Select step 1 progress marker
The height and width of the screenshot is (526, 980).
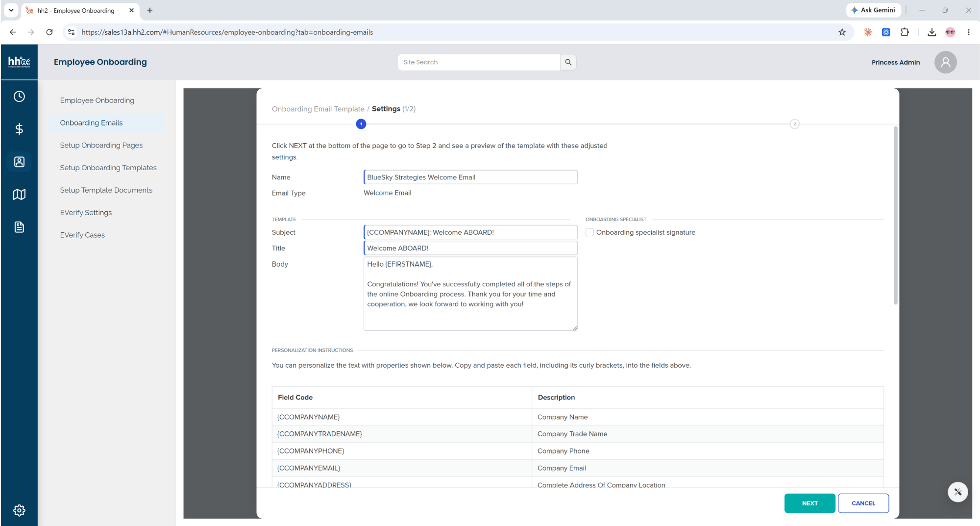(x=361, y=124)
